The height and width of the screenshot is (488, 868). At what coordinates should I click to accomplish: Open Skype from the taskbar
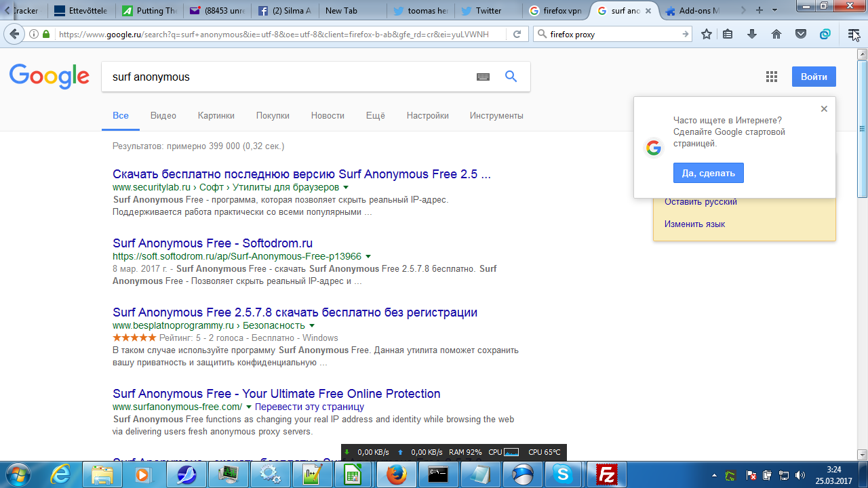pyautogui.click(x=562, y=474)
